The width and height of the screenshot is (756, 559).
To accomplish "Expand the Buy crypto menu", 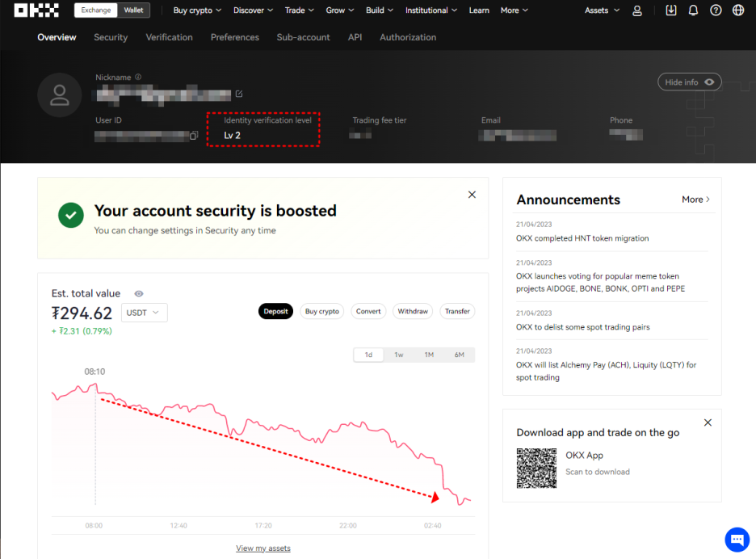I will click(197, 11).
